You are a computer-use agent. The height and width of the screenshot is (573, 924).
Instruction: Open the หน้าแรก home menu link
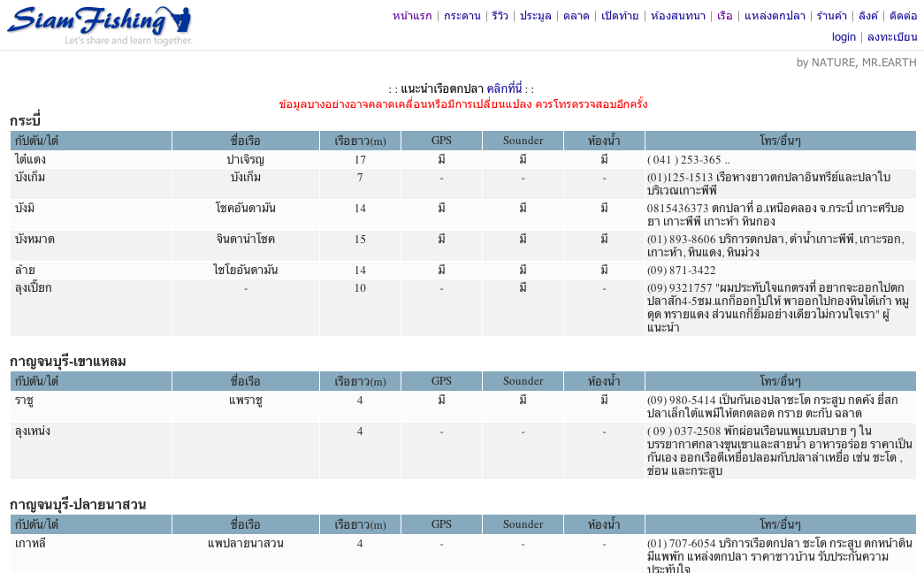[x=412, y=16]
